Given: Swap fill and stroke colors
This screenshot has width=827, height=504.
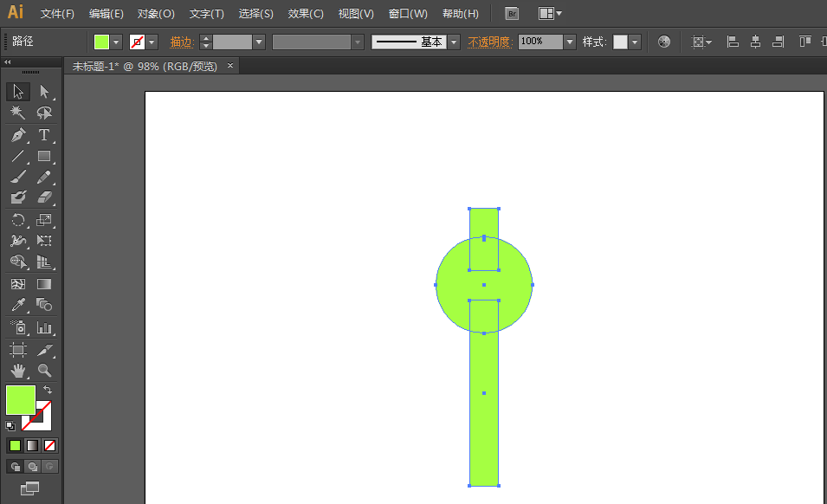Looking at the screenshot, I should [48, 389].
